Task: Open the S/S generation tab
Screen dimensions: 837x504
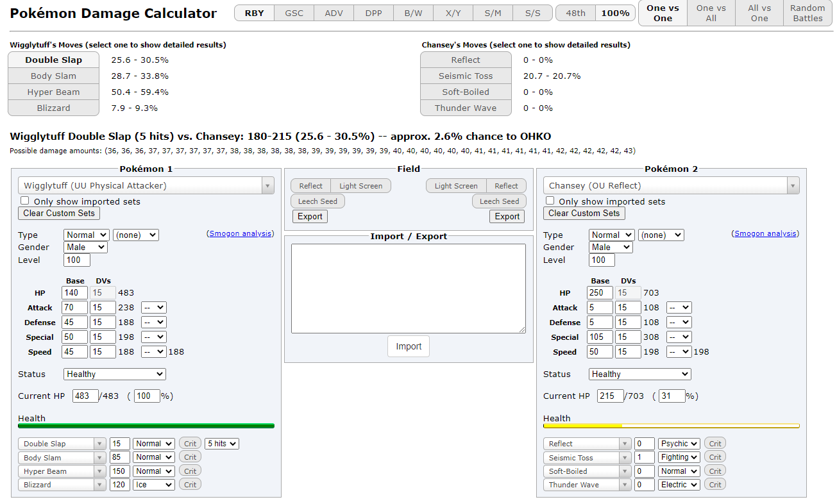Action: [x=533, y=13]
